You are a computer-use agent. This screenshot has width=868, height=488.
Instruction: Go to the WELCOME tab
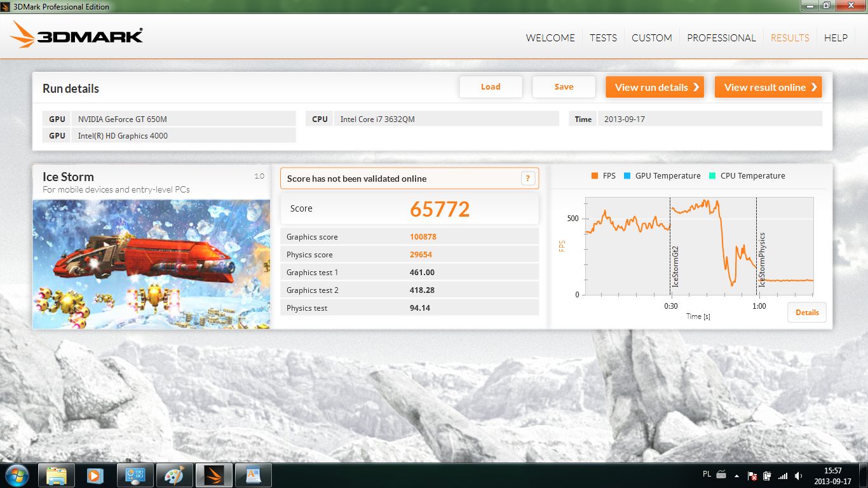tap(550, 38)
